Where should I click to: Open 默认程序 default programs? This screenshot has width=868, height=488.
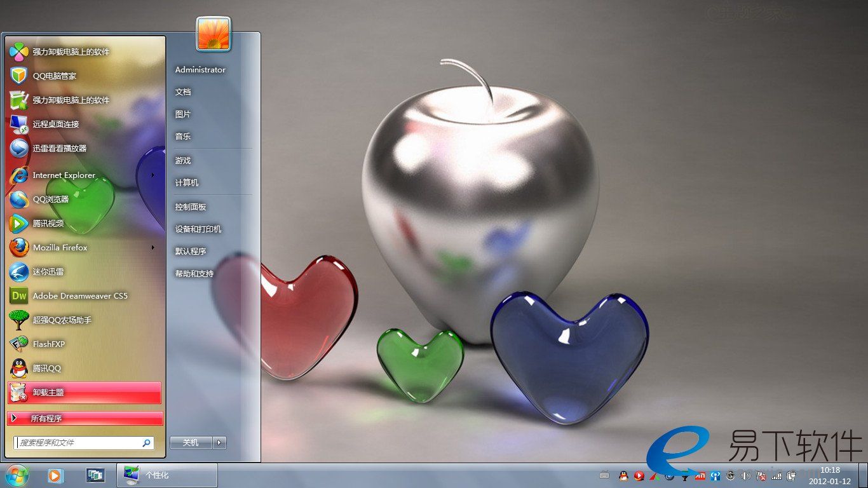(x=191, y=252)
